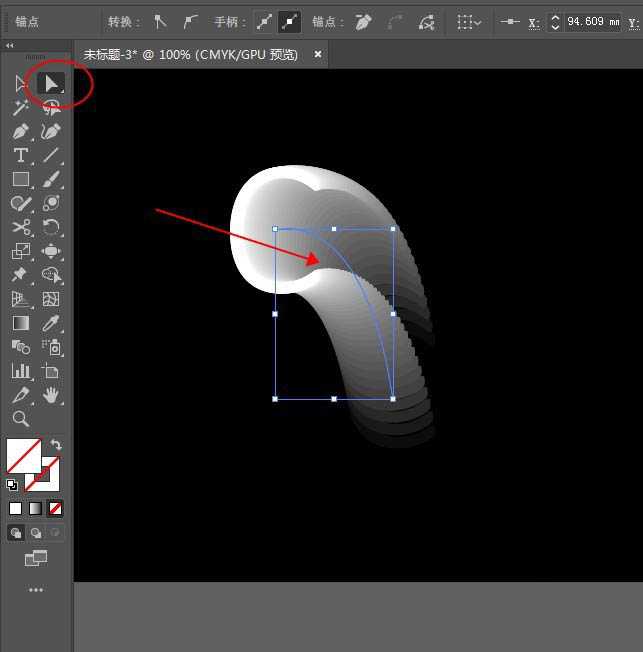Open the align options dropdown in control bar

click(x=468, y=21)
